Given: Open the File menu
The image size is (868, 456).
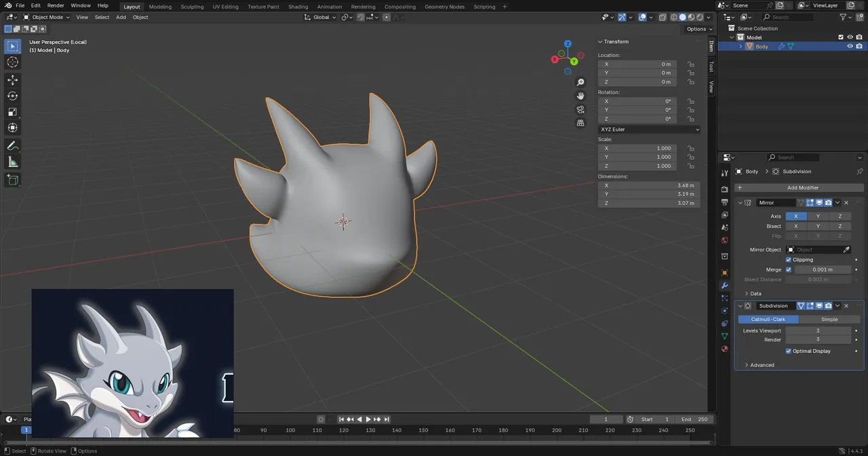Looking at the screenshot, I should coord(20,5).
